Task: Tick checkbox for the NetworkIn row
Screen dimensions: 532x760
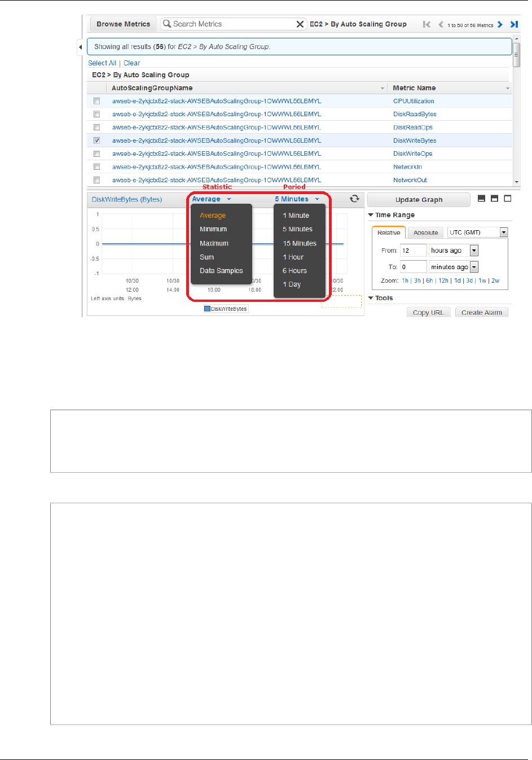Action: (97, 167)
